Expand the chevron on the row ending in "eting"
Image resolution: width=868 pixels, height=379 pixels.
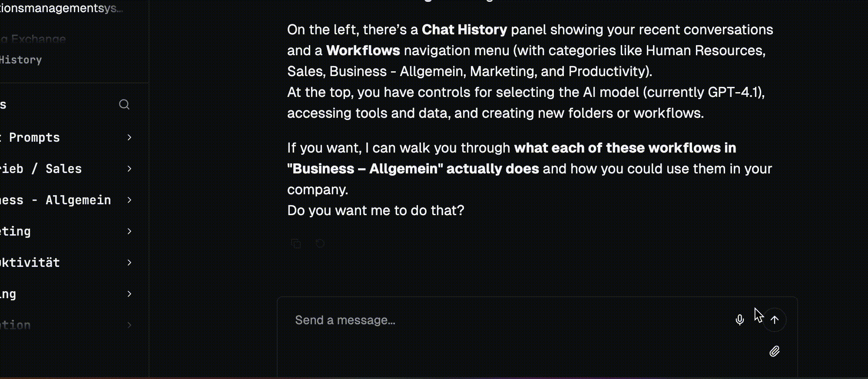(x=129, y=231)
